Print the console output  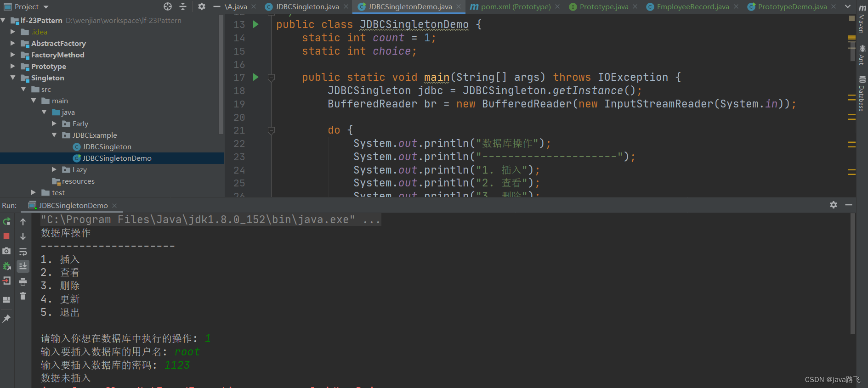tap(23, 281)
